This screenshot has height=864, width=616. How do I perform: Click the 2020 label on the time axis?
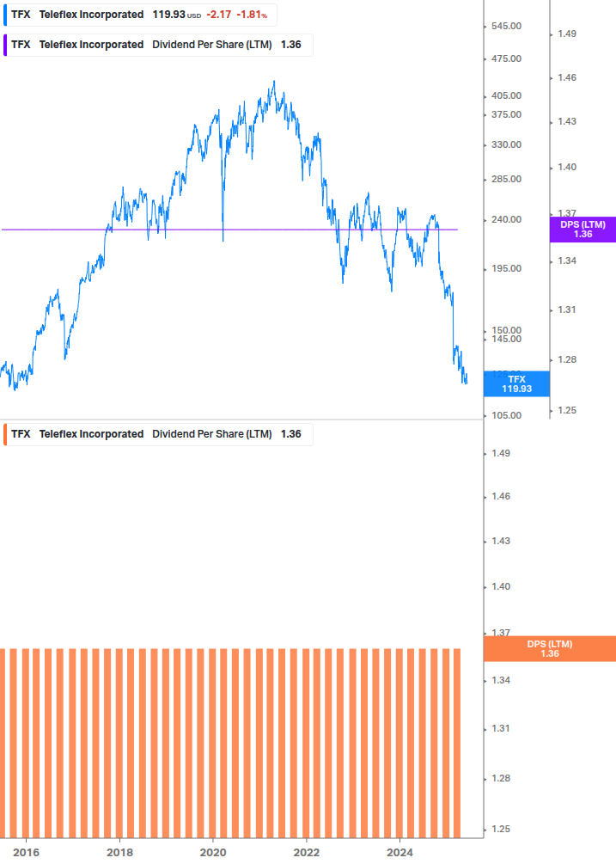[213, 853]
